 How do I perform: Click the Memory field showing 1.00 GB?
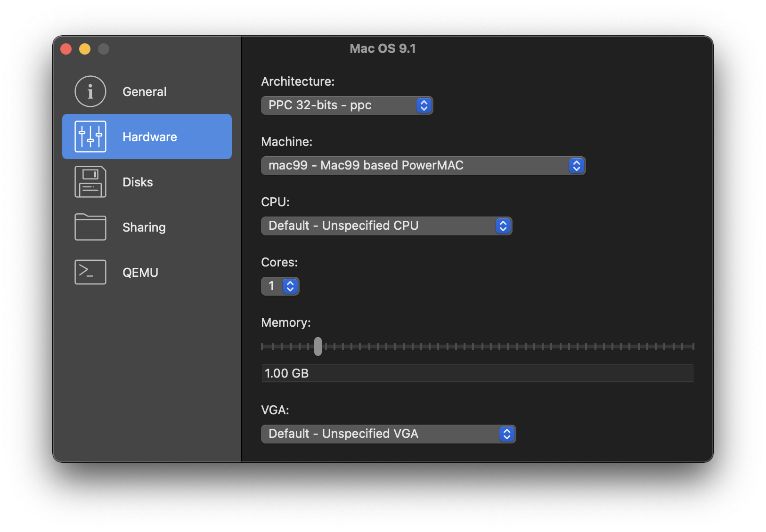(x=477, y=373)
